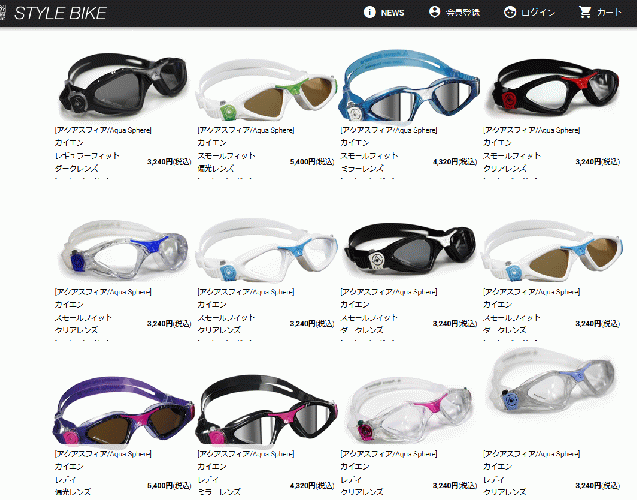The image size is (637, 500).
Task: Click the login face icon
Action: 509,12
